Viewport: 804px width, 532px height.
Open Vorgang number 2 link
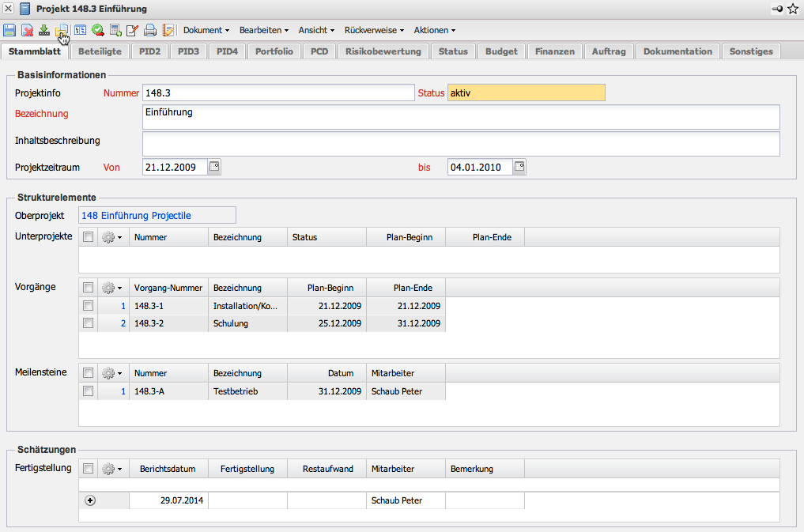(123, 323)
